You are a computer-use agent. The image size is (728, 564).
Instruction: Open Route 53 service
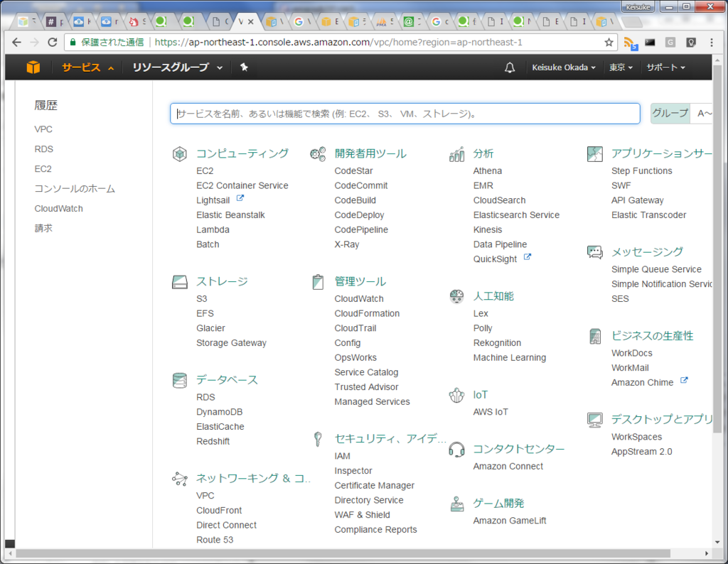point(215,540)
